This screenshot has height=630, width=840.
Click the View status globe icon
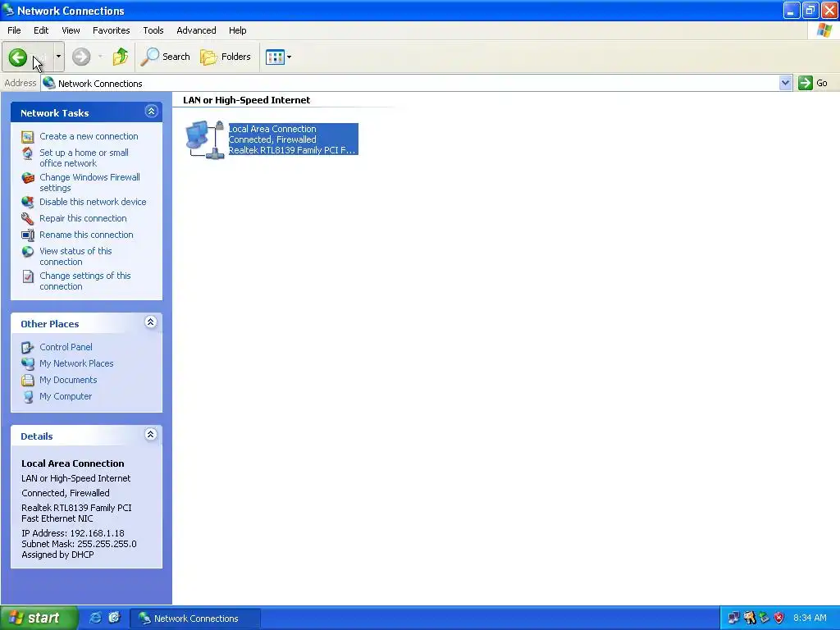[28, 252]
